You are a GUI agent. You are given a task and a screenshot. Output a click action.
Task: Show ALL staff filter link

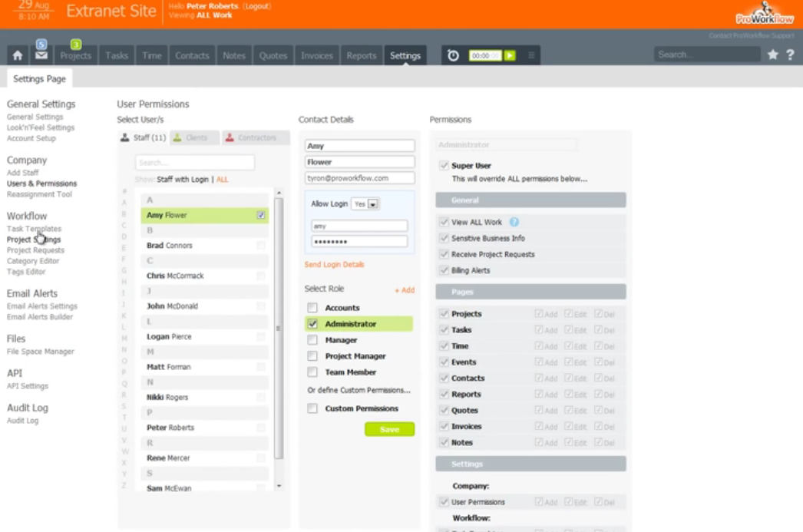point(223,180)
